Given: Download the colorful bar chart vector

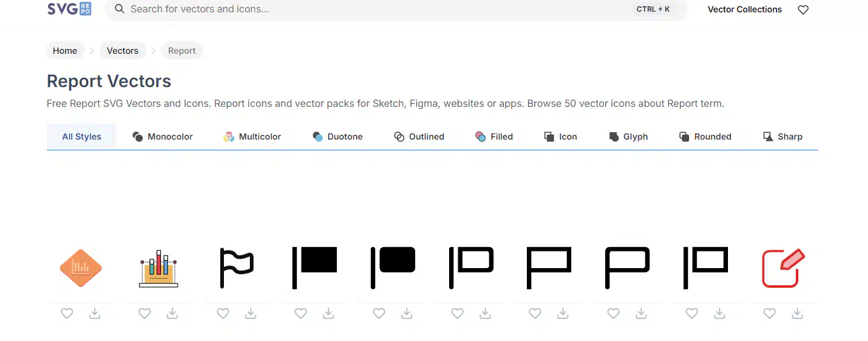Looking at the screenshot, I should point(172,314).
